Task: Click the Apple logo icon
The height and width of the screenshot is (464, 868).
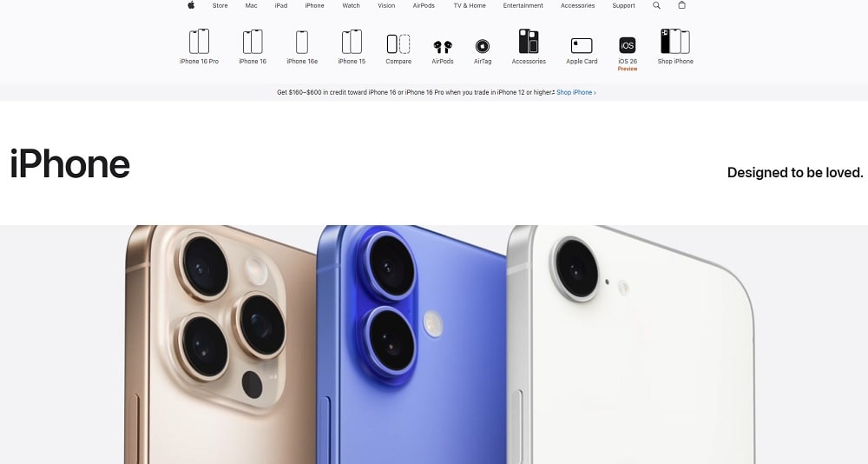Action: pyautogui.click(x=191, y=5)
